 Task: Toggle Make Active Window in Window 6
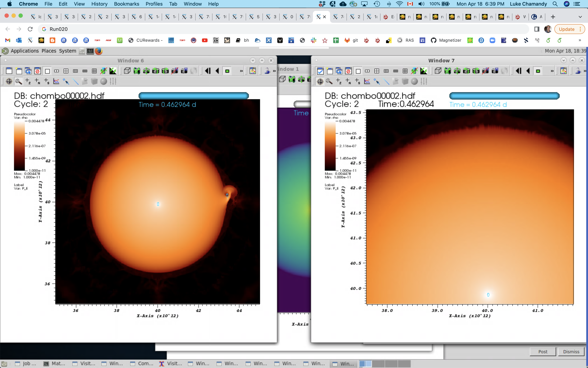9,71
